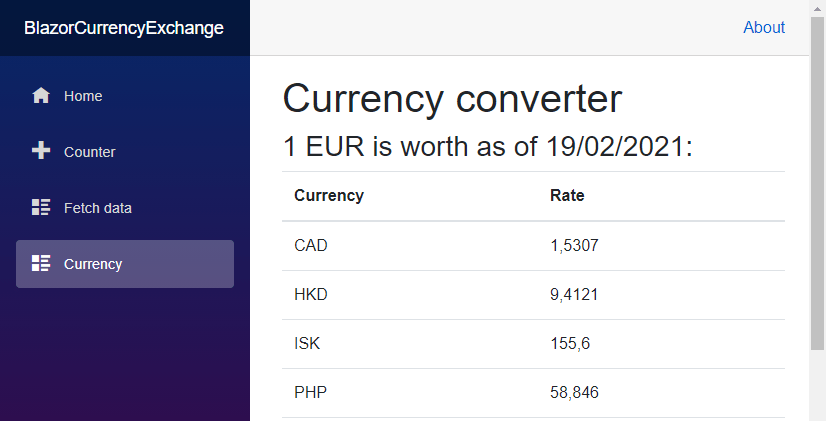Click the Fetch data list icon
Screen dimensions: 826x421
[41, 208]
